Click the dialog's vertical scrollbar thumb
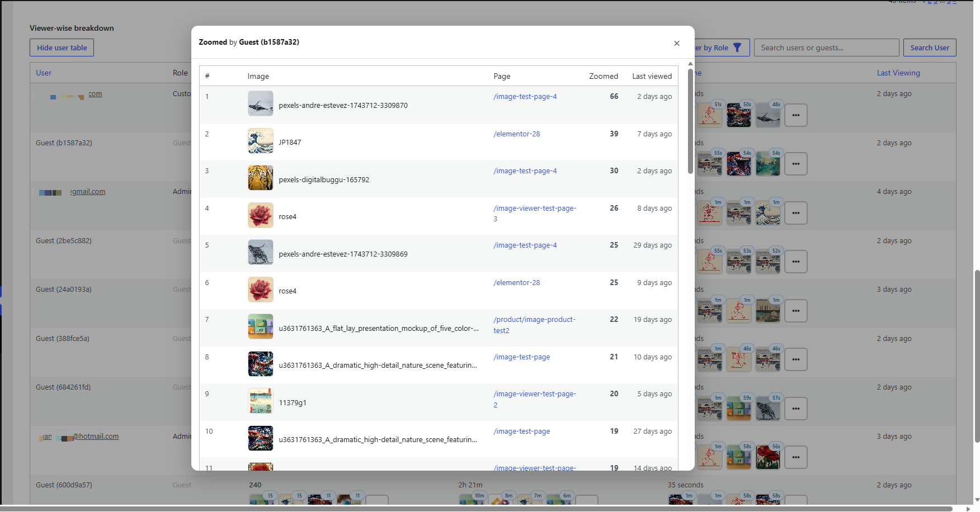 (x=690, y=120)
